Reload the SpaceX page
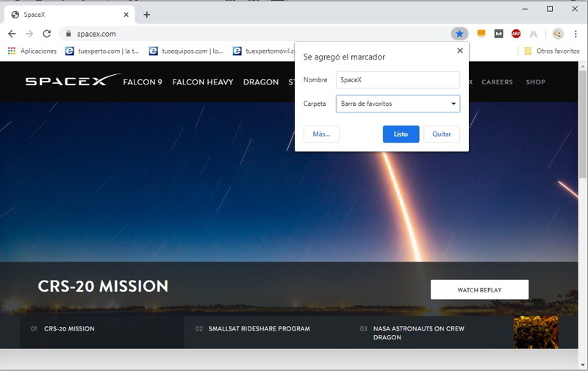Screen dimensions: 588x371 click(46, 34)
